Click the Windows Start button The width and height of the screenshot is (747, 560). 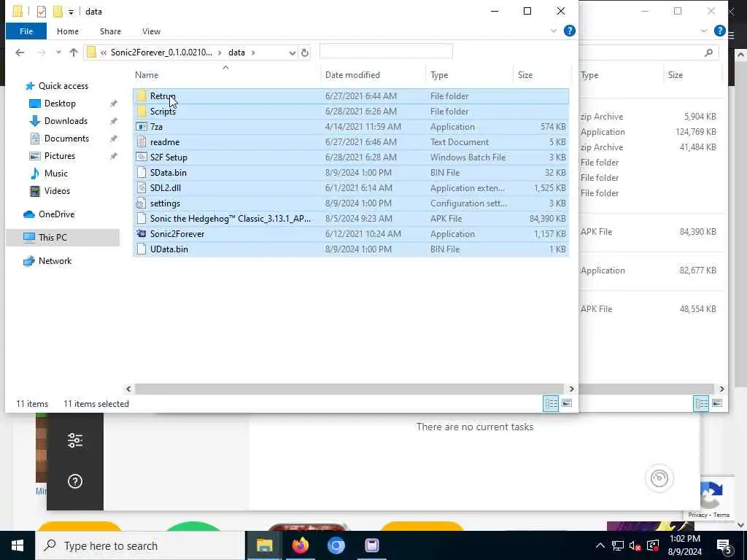click(x=18, y=545)
